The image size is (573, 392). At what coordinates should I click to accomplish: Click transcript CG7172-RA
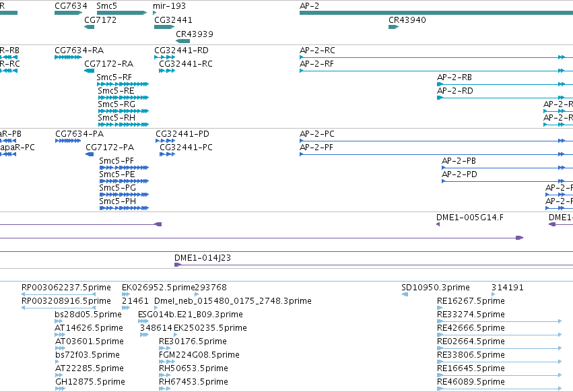pos(109,63)
